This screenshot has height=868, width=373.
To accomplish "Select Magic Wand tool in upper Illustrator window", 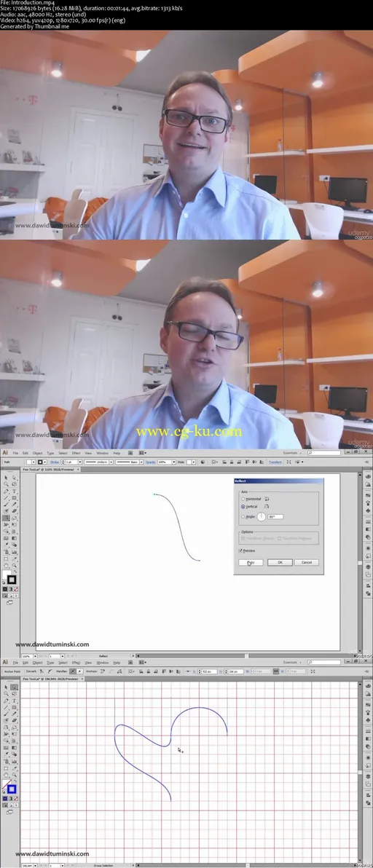I will 6,484.
